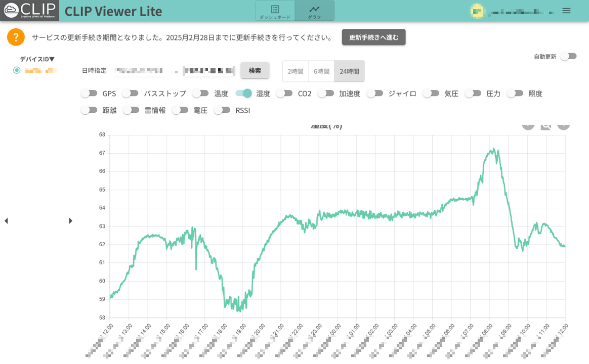Open the hamburger menu in header
Screen dimensions: 589x364
[566, 11]
